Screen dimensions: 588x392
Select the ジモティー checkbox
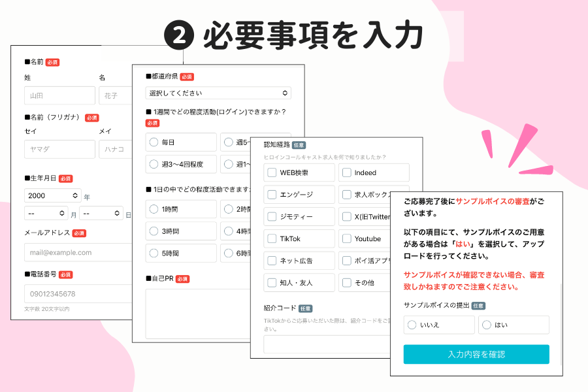272,216
